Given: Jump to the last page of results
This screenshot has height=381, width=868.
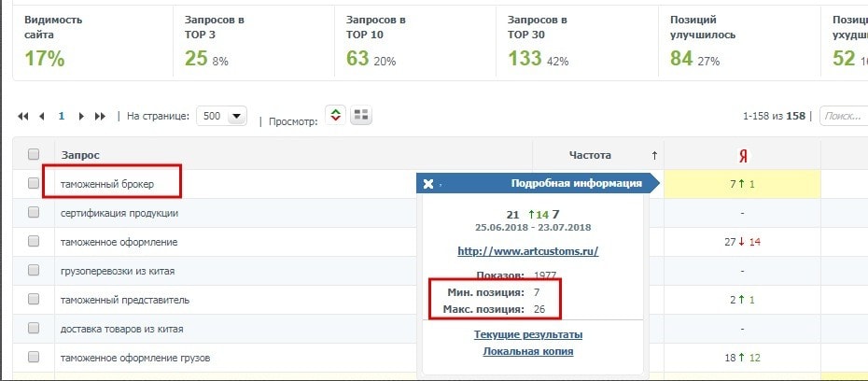Looking at the screenshot, I should coord(101,117).
